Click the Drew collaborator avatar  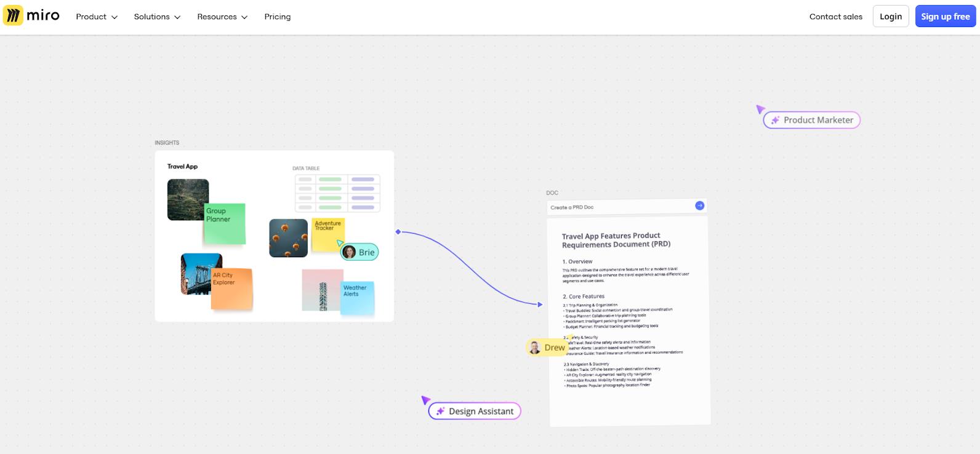[x=534, y=348]
